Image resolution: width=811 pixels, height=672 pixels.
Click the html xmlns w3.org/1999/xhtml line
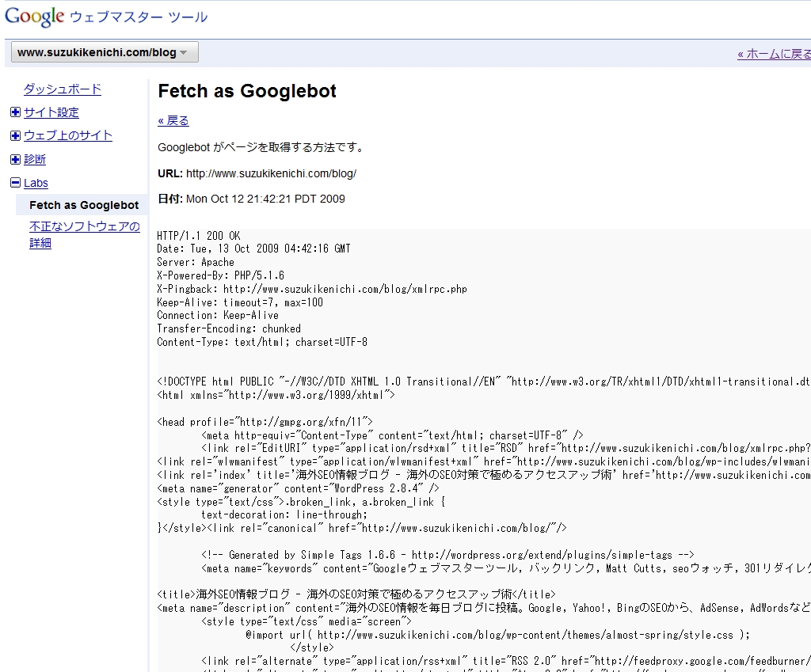276,395
